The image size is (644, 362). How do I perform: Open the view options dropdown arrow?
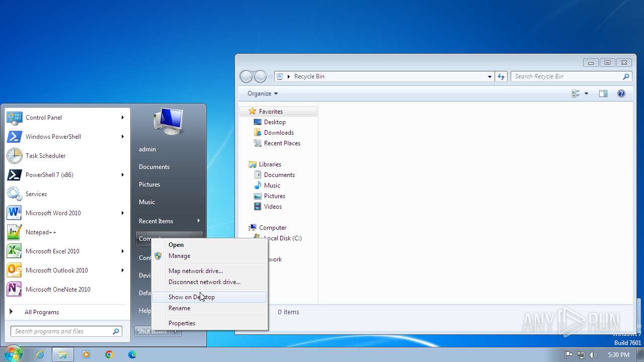[586, 94]
